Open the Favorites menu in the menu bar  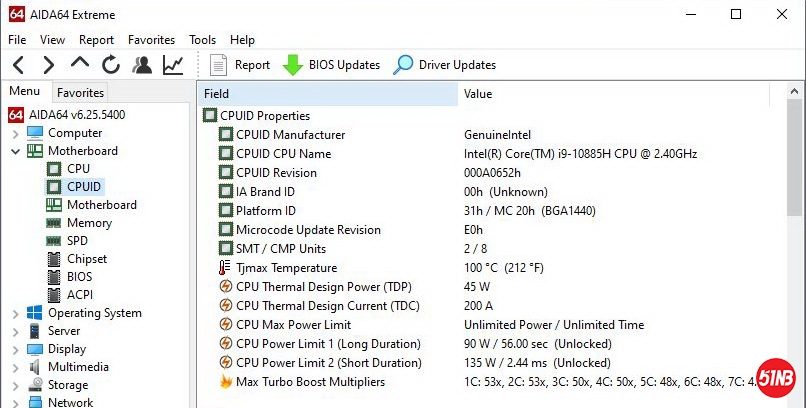151,40
